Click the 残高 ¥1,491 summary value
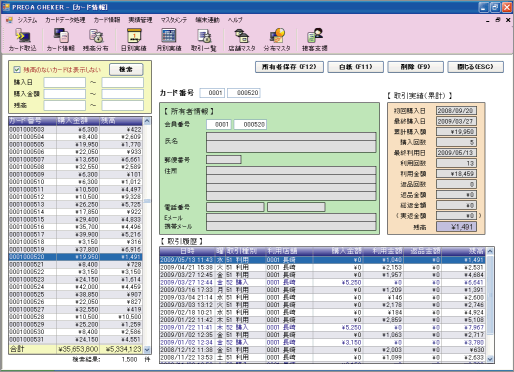 456,227
